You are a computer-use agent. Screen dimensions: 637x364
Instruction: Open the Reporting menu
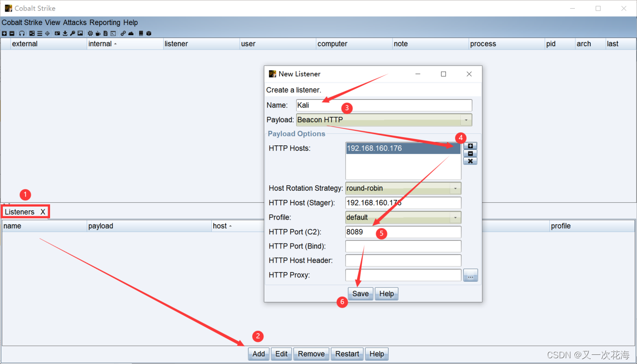coord(105,22)
